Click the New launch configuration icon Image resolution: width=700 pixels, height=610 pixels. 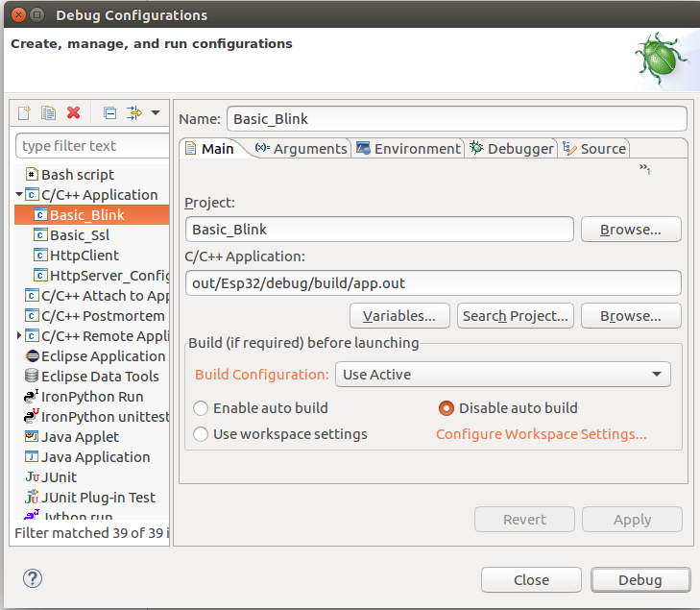(x=25, y=113)
